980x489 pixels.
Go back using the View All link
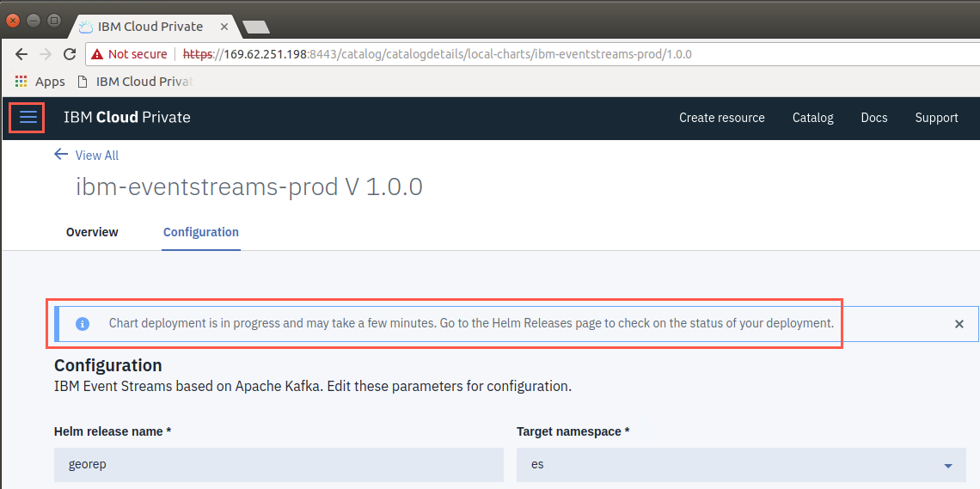point(86,155)
